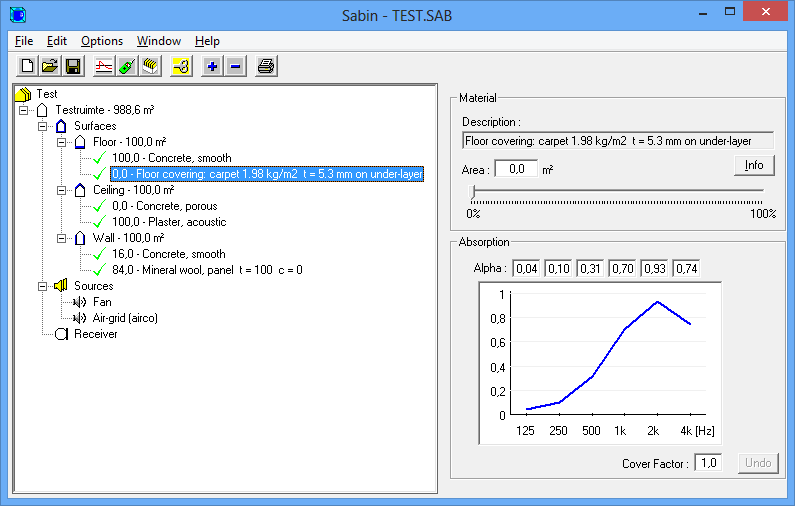
Task: Collapse the Sources tree node
Action: point(43,286)
